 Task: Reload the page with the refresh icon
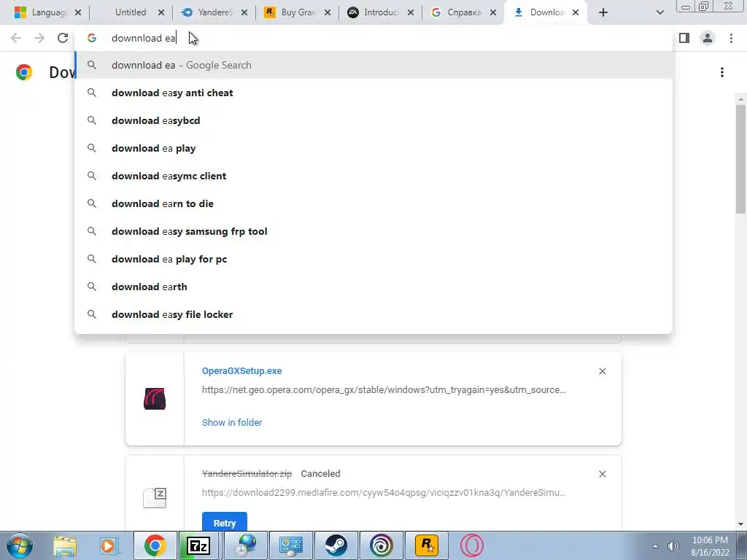63,38
